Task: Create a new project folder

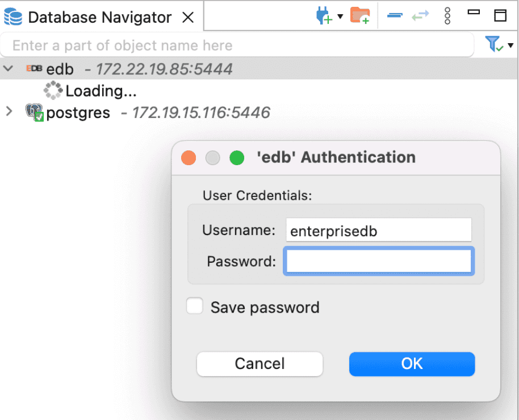Action: (x=360, y=16)
